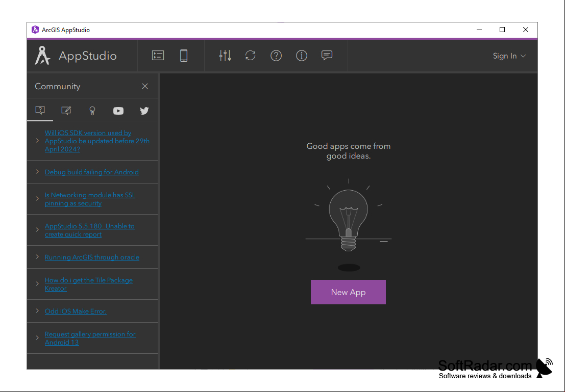Switch to the questions forum tab
Viewport: 565px width, 392px height.
pos(40,110)
